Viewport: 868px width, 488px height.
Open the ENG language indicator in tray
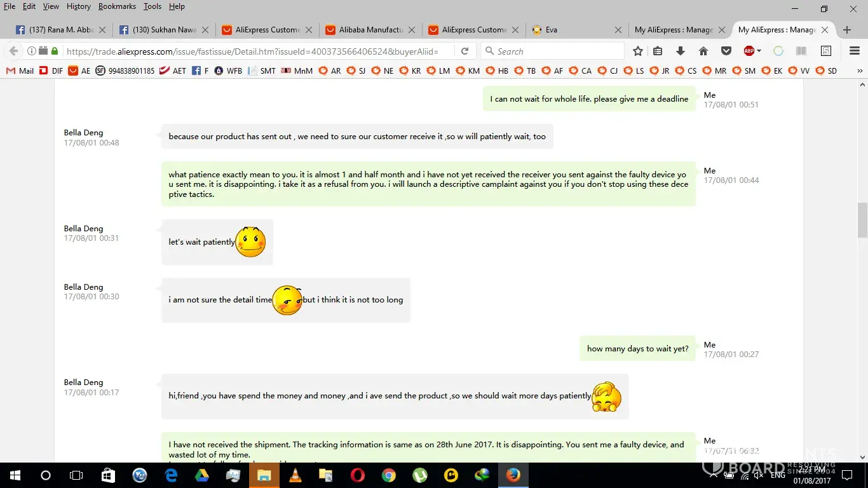tap(778, 475)
